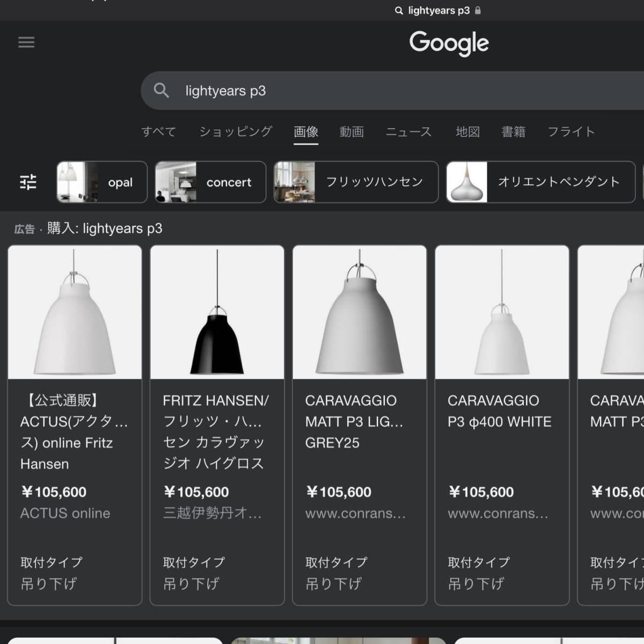Click www.conrans seller under φ400 WHITE listing
644x644 pixels.
tap(498, 514)
